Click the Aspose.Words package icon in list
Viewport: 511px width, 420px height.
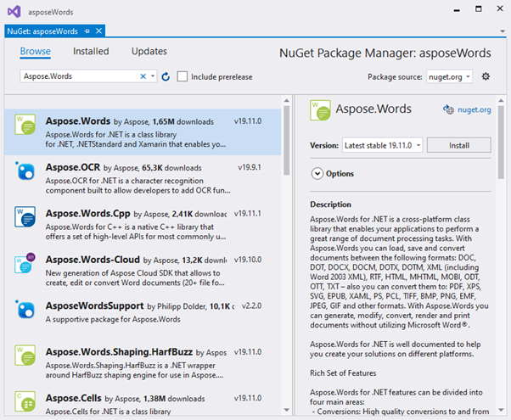point(25,125)
